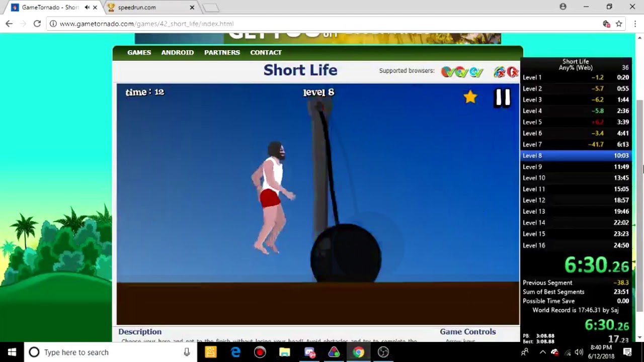Click the yellow star icon in game
This screenshot has height=362, width=644.
pyautogui.click(x=470, y=97)
